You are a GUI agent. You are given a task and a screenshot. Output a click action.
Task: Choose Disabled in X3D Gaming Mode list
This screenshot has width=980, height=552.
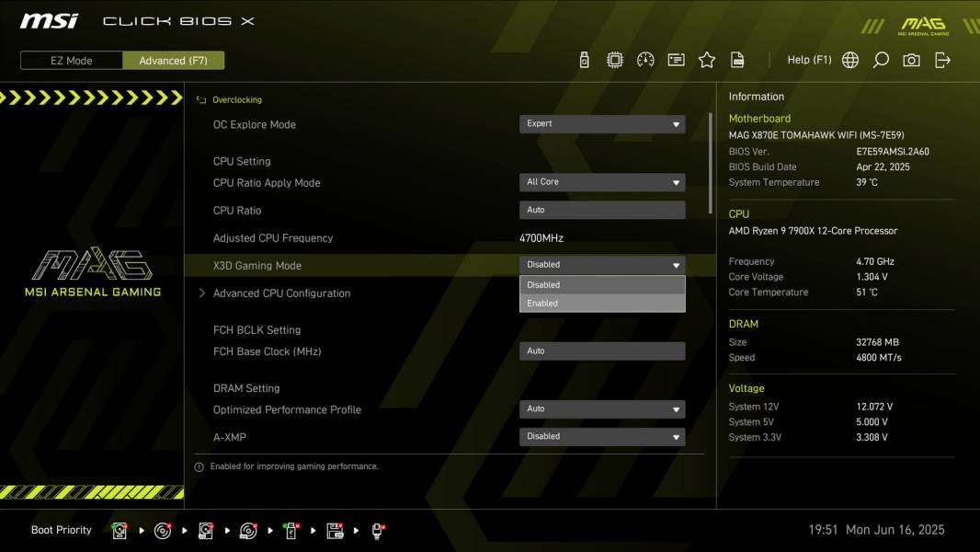(602, 285)
